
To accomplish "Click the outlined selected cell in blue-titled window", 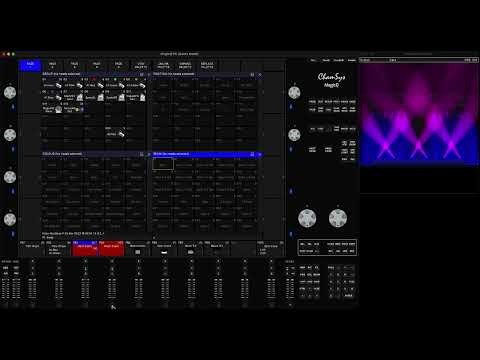I will coord(163,164).
